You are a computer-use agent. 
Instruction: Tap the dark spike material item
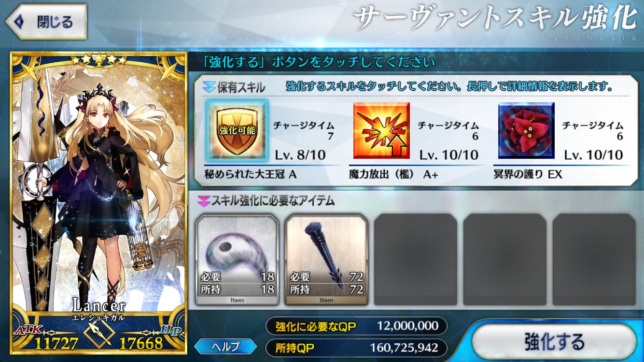[x=326, y=260]
